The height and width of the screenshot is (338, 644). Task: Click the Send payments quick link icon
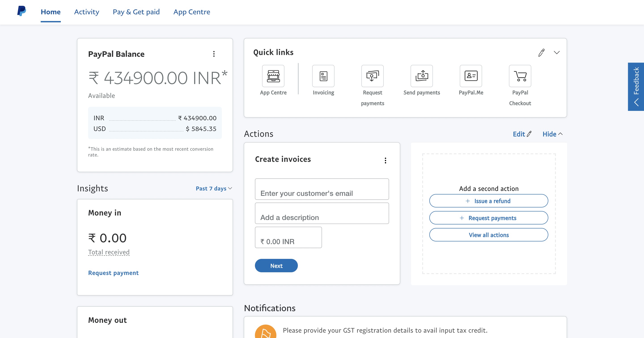(x=422, y=76)
